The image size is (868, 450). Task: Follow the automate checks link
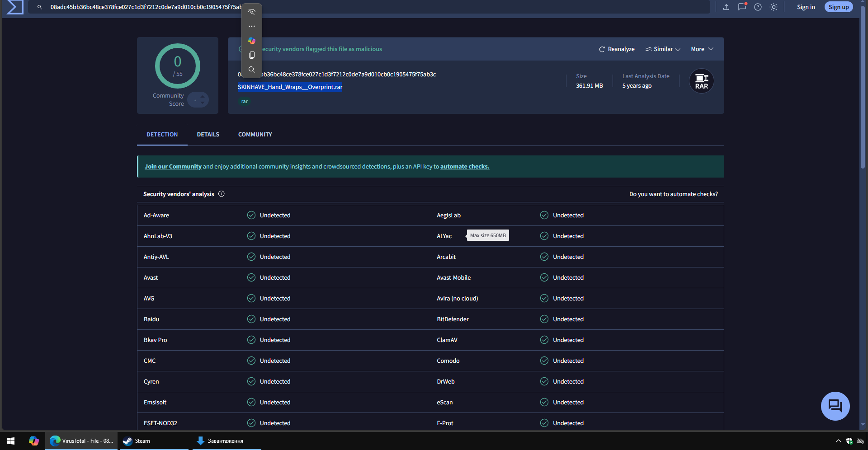(x=465, y=166)
